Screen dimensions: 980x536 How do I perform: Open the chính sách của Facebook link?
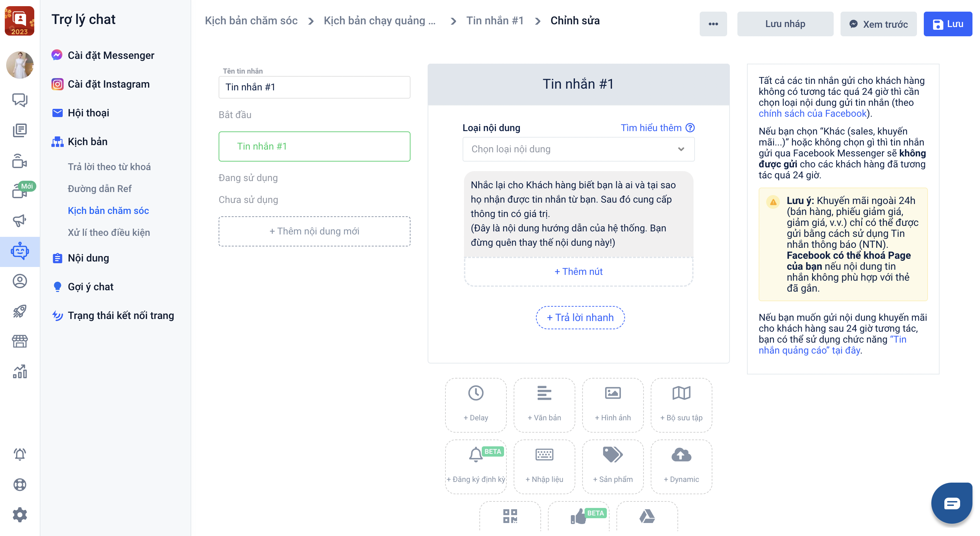[812, 113]
